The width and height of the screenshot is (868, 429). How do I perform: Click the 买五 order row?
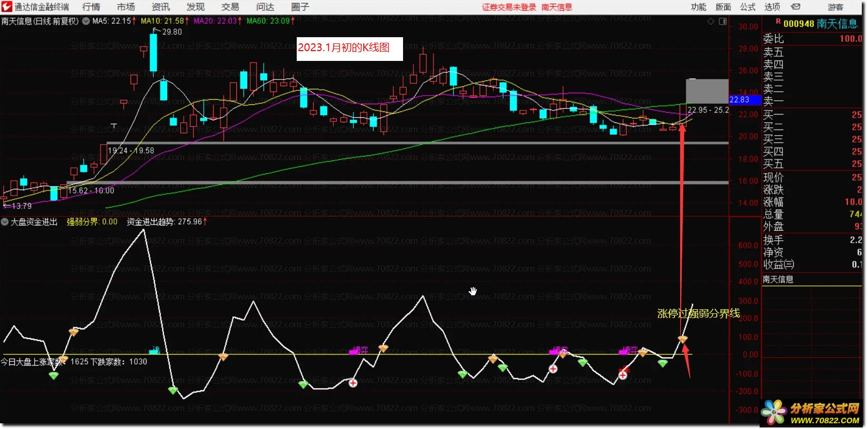pyautogui.click(x=812, y=164)
